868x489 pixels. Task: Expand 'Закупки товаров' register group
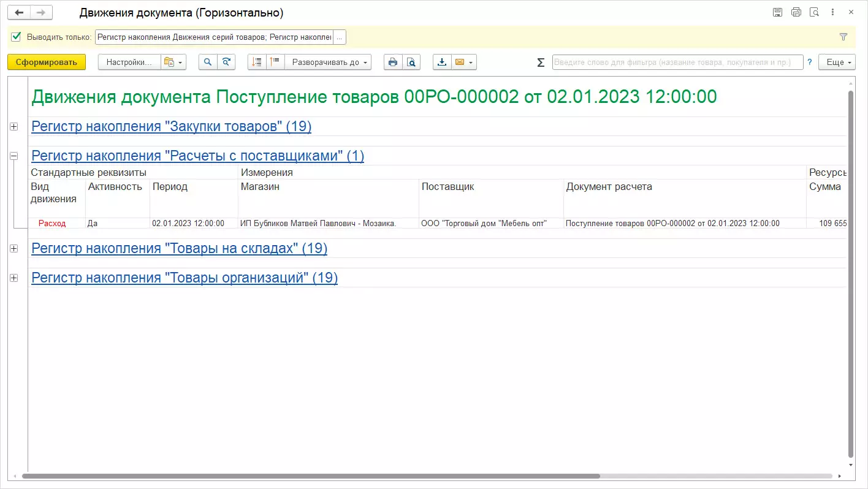click(14, 126)
